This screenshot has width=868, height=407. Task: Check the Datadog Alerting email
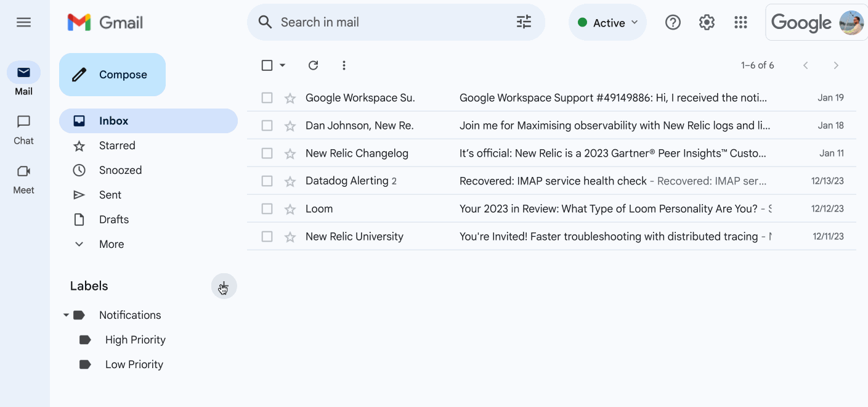click(267, 181)
